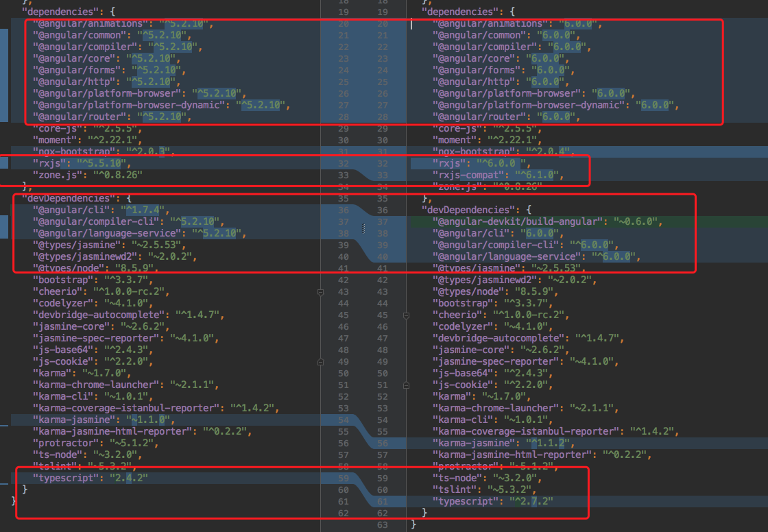The image size is (768, 532).
Task: Click "tslint": "~5.3.2" in the right file
Action: point(484,490)
